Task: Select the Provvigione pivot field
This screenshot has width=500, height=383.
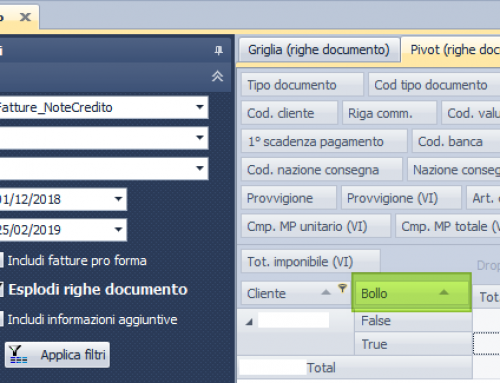Action: 289,198
